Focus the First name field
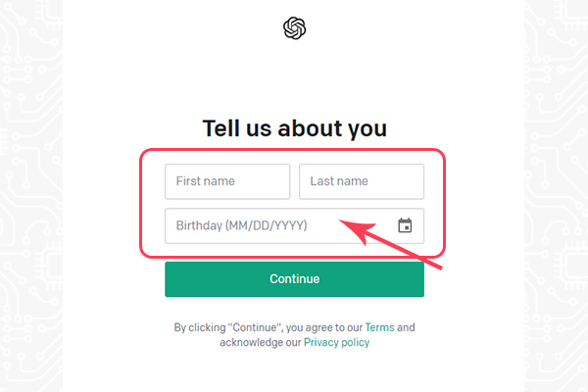Screen dimensions: 588x392 pos(227,181)
